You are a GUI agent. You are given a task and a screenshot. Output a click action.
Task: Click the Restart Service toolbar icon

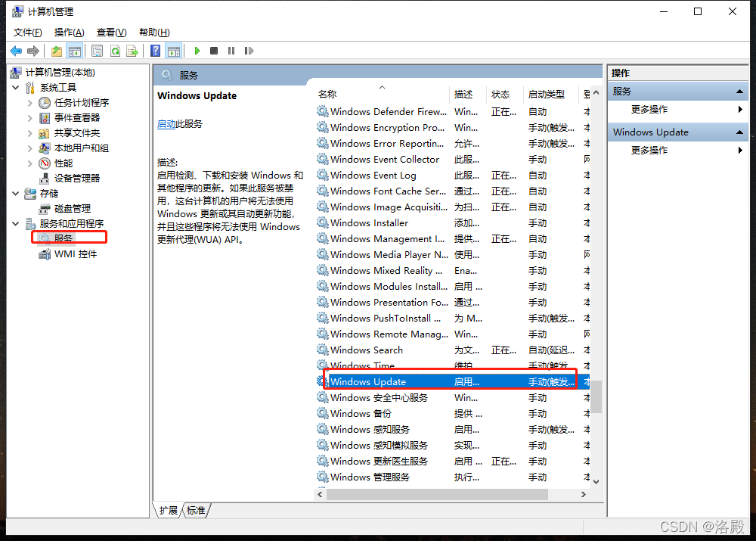click(x=249, y=51)
